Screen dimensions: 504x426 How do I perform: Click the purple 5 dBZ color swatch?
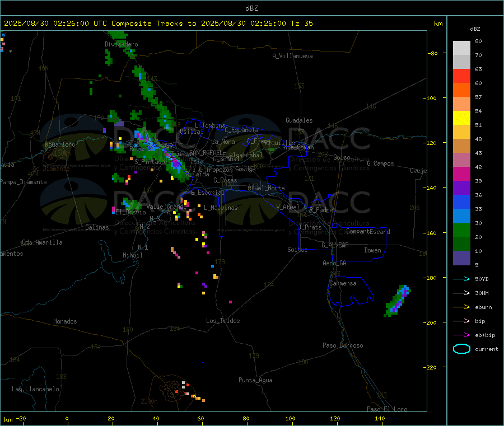[461, 258]
